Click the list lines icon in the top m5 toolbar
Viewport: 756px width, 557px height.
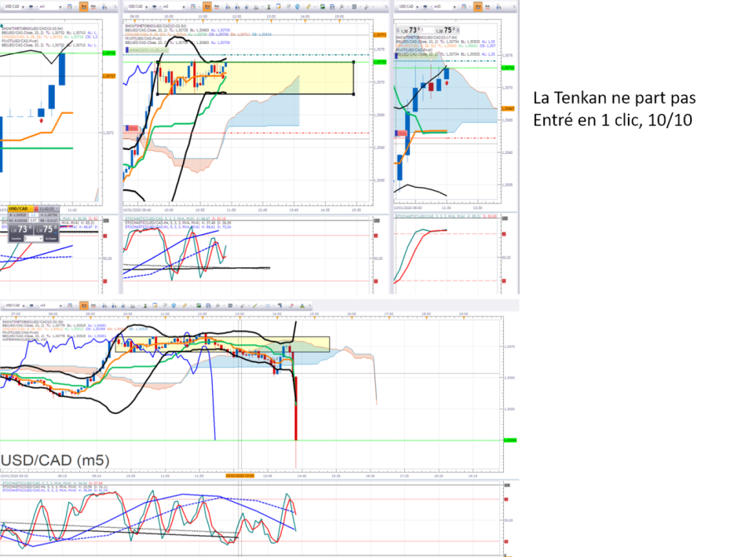tap(354, 7)
